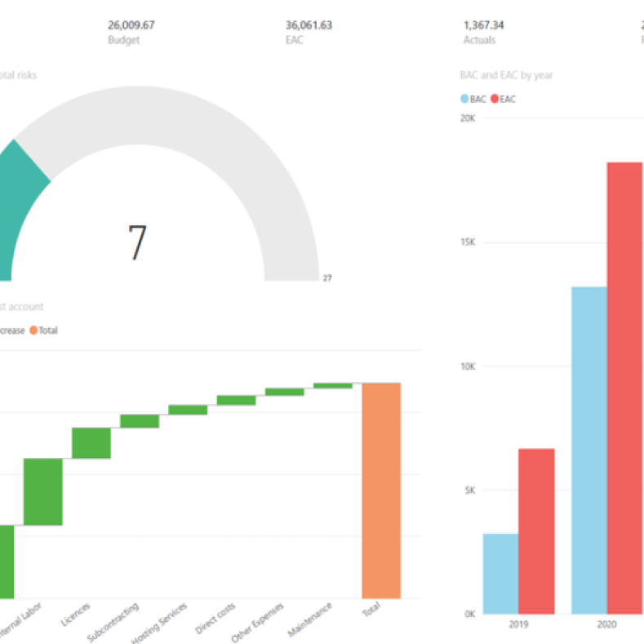Click the EAC red legend dot
Image resolution: width=644 pixels, height=644 pixels.
pyautogui.click(x=495, y=99)
